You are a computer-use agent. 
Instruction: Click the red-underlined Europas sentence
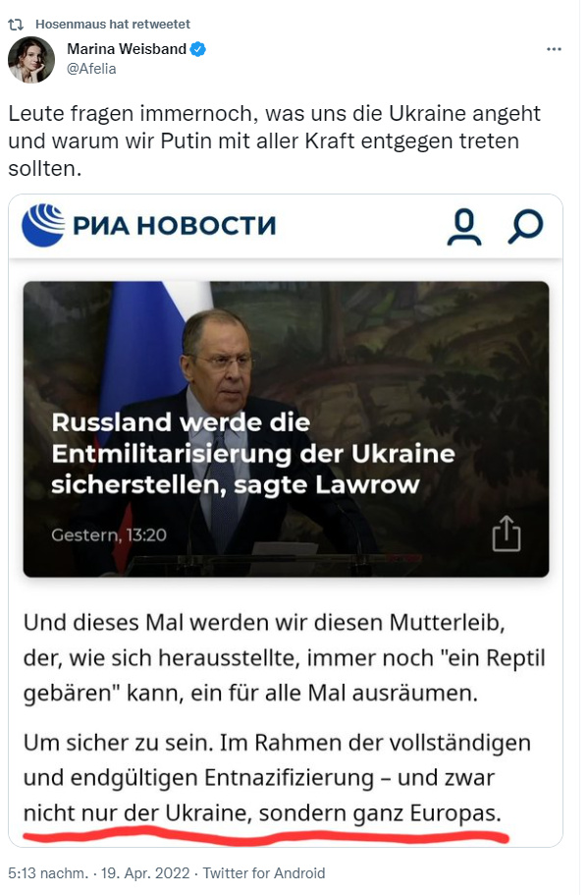262,812
